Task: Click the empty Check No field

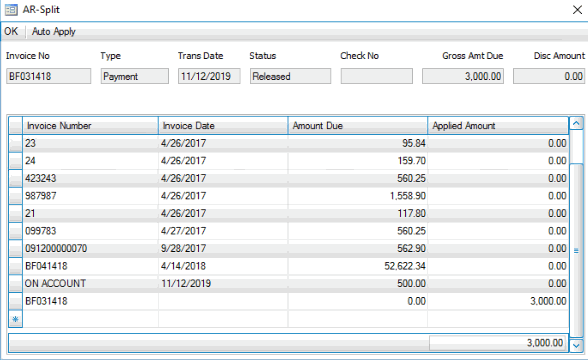Action: (376, 76)
